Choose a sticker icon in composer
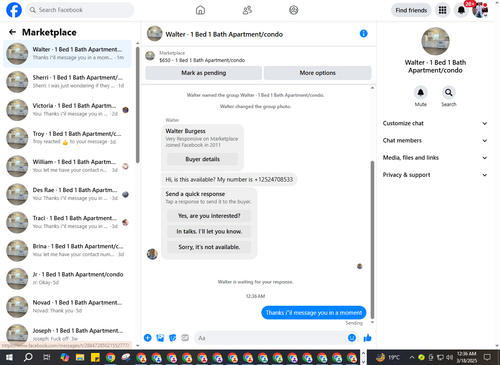Image resolution: width=500 pixels, height=365 pixels. click(173, 338)
